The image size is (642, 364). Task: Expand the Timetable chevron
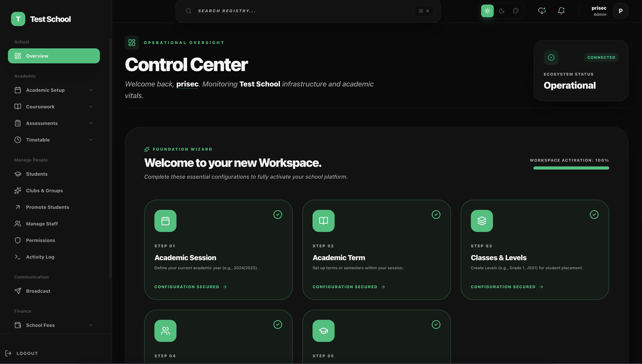coord(91,140)
